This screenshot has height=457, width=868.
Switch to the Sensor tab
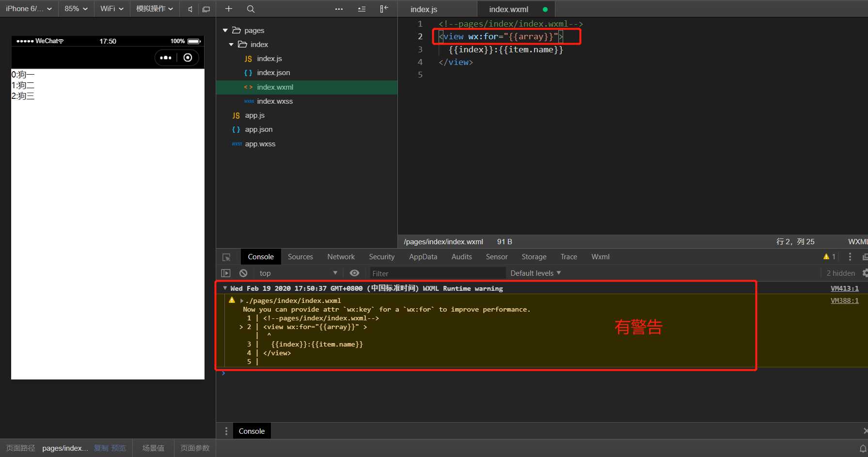(497, 257)
